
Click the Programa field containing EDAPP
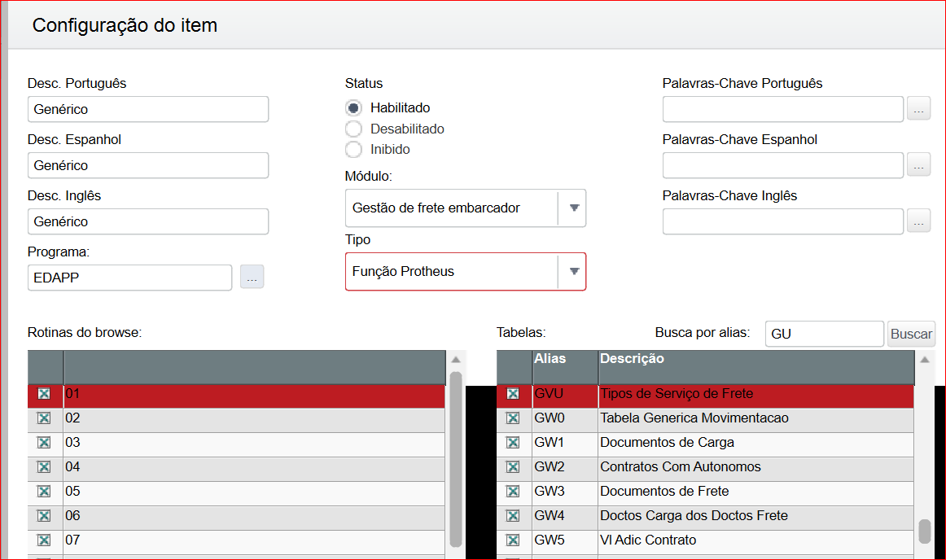129,278
